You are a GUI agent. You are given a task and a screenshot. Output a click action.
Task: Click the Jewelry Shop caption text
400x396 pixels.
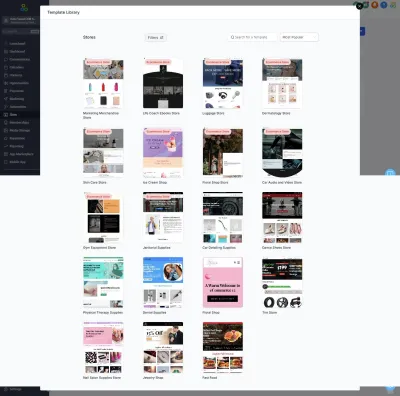pos(153,378)
